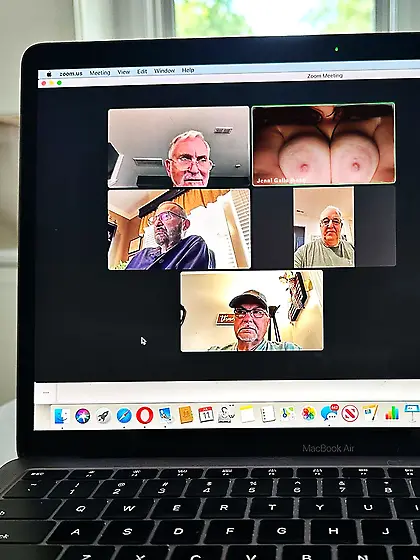This screenshot has height=560, width=420.
Task: Open the Apple menu
Action: (x=49, y=74)
